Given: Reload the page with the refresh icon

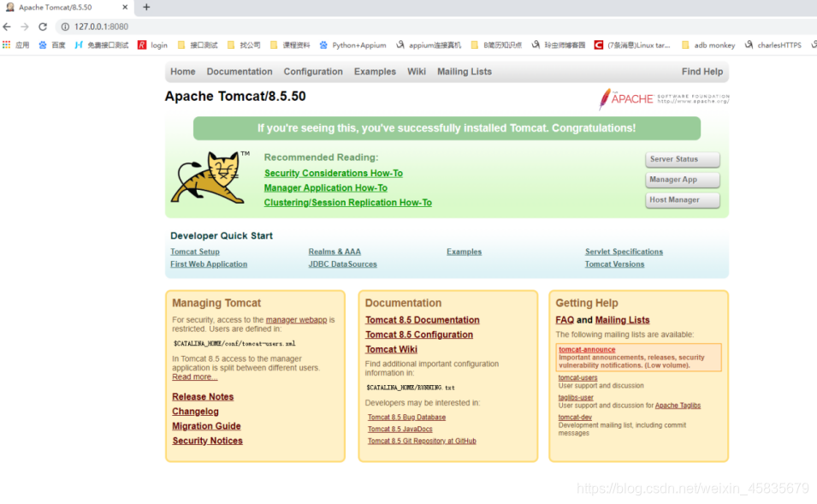Looking at the screenshot, I should point(43,27).
